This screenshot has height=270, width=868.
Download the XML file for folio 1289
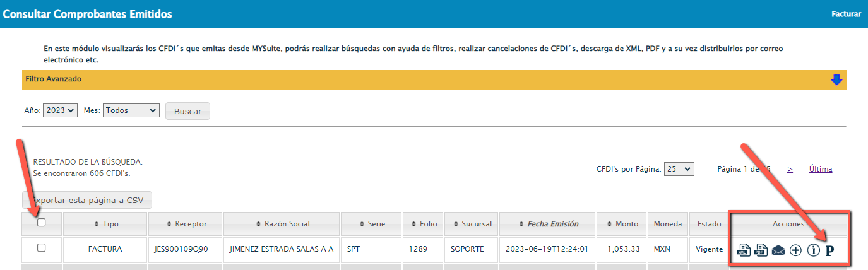pyautogui.click(x=744, y=250)
